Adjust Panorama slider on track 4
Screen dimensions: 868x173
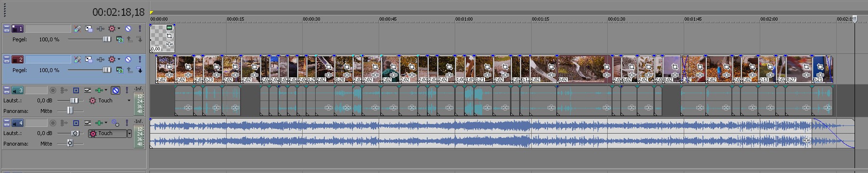[70, 143]
